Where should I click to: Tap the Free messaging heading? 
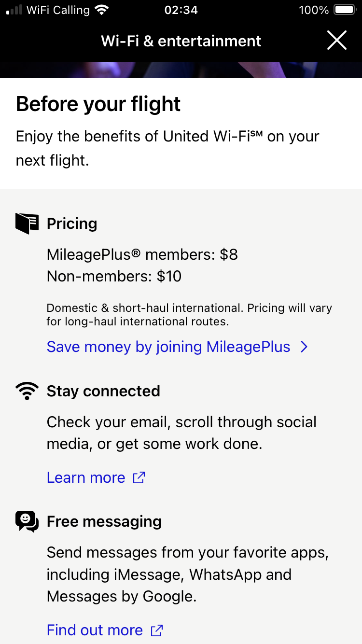104,521
